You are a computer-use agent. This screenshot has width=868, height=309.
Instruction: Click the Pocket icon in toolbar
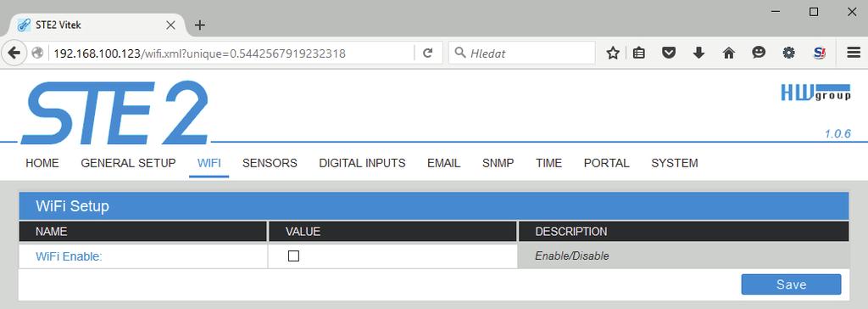pyautogui.click(x=670, y=53)
